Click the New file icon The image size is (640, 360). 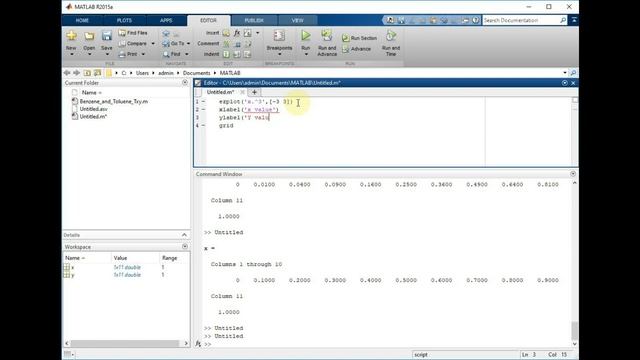point(71,36)
